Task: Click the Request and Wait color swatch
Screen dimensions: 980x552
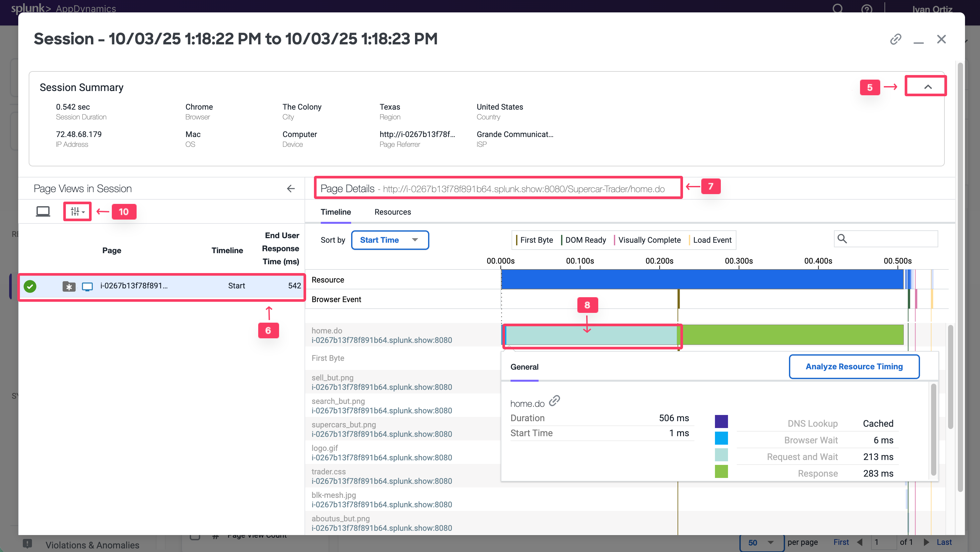Action: (x=721, y=455)
